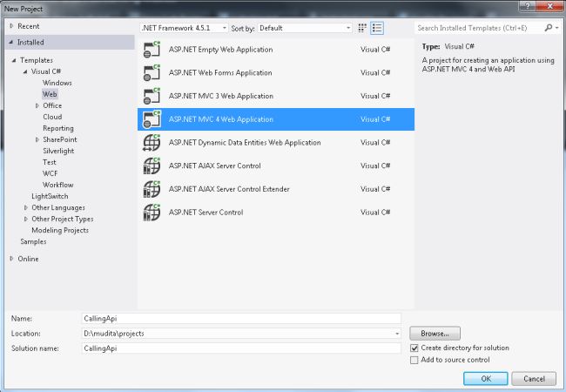Screen dimensions: 566x392
Task: Expand the Office tree node
Action: pos(37,105)
